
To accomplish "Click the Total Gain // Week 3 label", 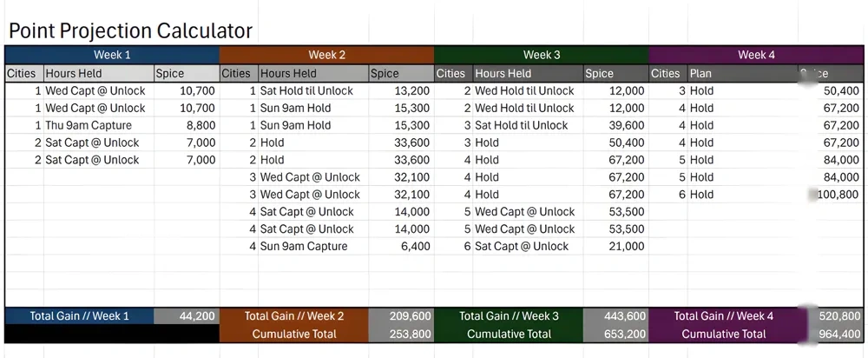I will (x=509, y=316).
